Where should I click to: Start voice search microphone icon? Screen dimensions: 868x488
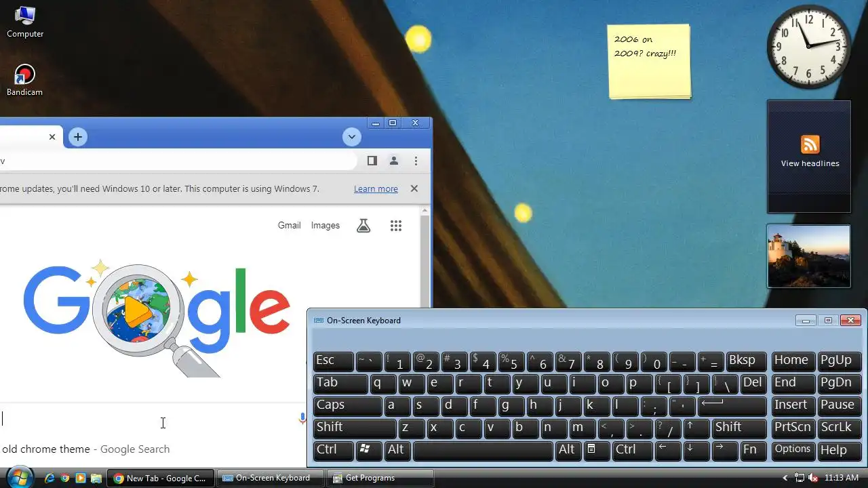tap(302, 419)
